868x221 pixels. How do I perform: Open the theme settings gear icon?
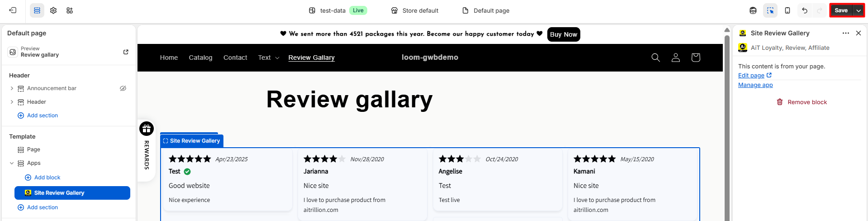click(x=53, y=10)
